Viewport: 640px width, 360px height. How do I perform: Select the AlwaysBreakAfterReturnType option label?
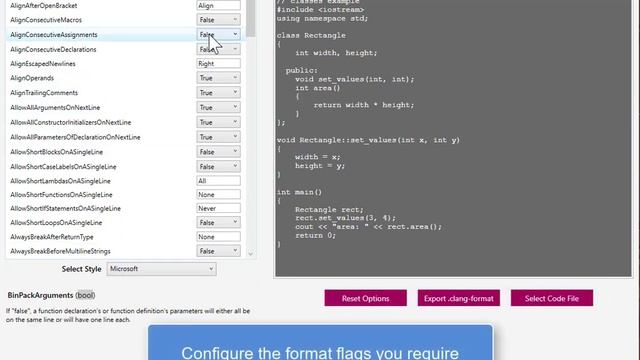(52, 237)
